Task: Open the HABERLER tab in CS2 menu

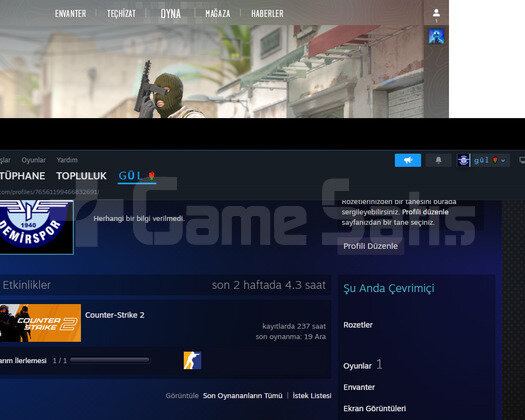Action: click(x=267, y=14)
